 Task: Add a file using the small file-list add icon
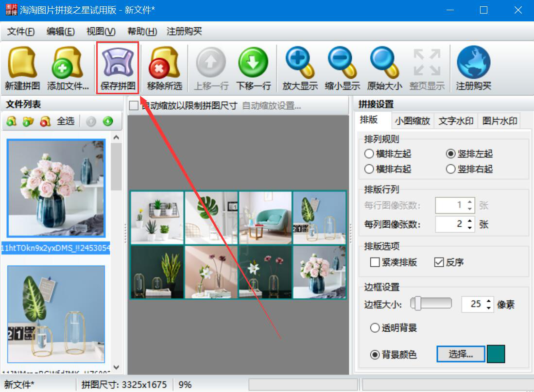pos(12,121)
